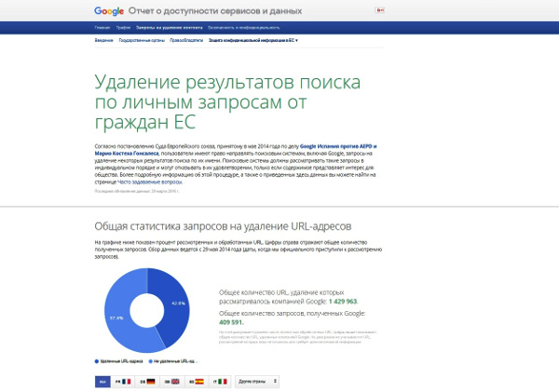
Task: Toggle the "Не удаленные URL-адреса" legend entry
Action: click(173, 359)
